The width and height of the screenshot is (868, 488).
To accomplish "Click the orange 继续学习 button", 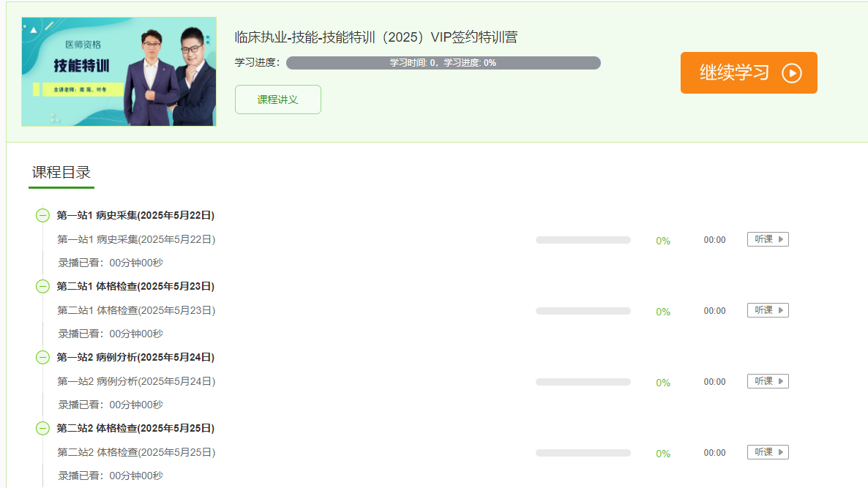I will pyautogui.click(x=749, y=72).
